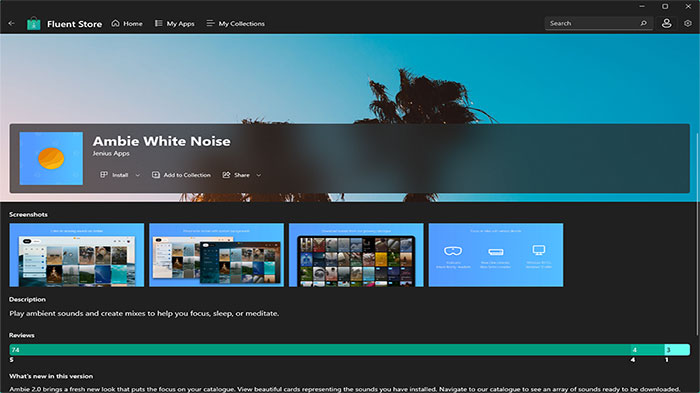Viewport: 700px width, 393px height.
Task: Click the Ambie White Noise app icon
Action: coord(51,158)
